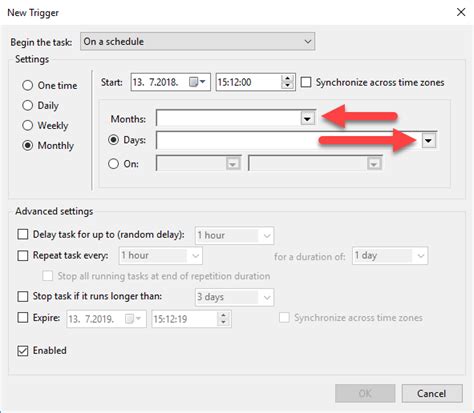Select the On: radio button
Screen dimensions: 474x413
pos(113,164)
